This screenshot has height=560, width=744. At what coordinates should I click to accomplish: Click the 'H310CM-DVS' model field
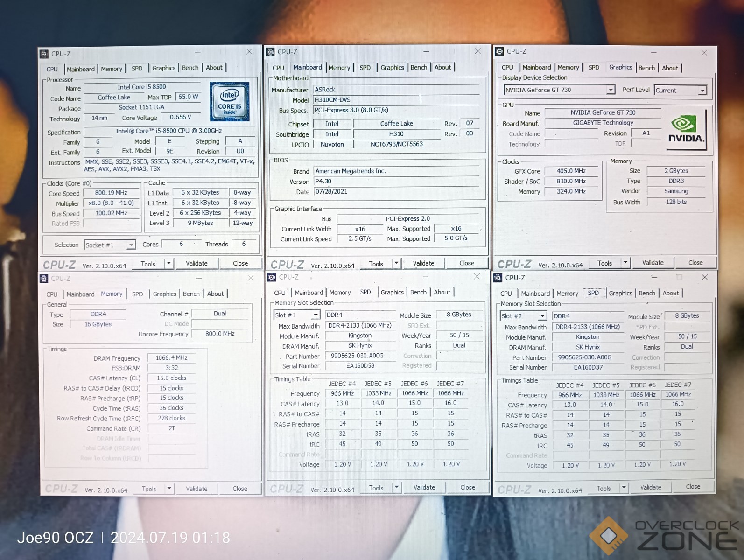tap(366, 100)
